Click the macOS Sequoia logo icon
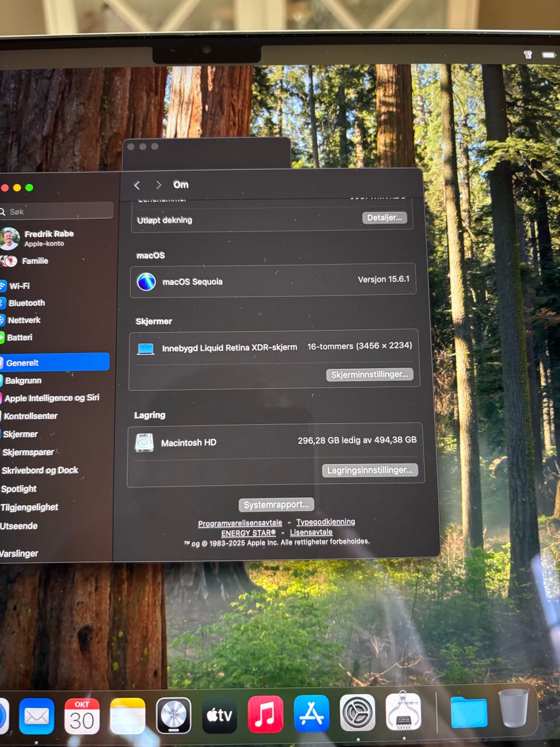560x747 pixels. pos(146,282)
